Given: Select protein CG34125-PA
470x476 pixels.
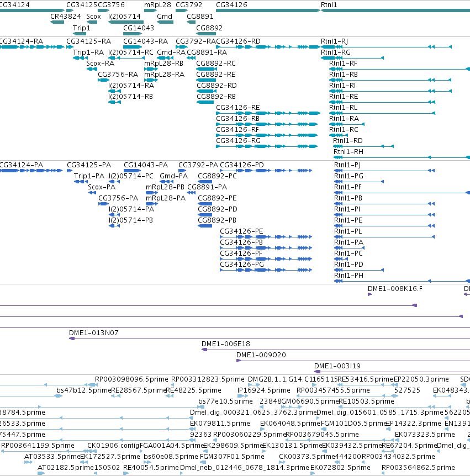Looking at the screenshot, I should (x=89, y=165).
